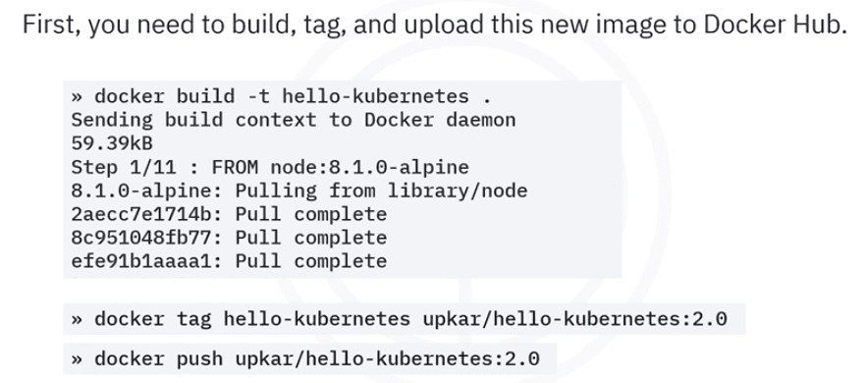Click the docker push command block
This screenshot has width=868, height=383.
point(309,358)
